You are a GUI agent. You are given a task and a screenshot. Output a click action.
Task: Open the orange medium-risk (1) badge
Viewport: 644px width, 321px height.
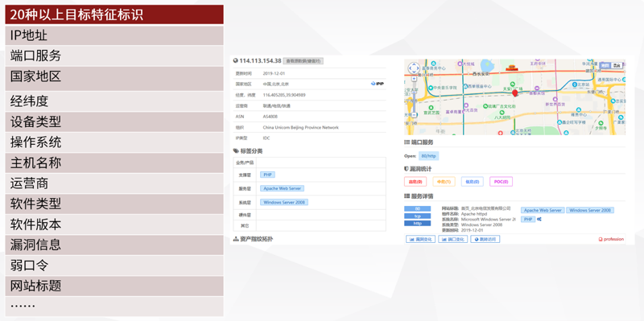[x=444, y=182]
